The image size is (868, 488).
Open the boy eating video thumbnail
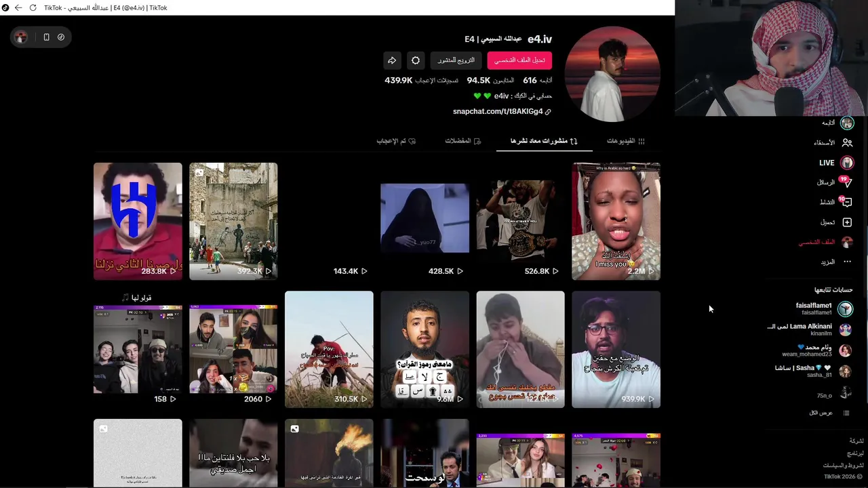pos(520,350)
